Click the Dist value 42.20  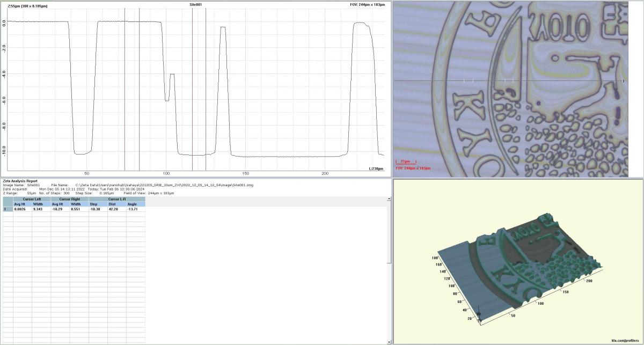(x=116, y=209)
